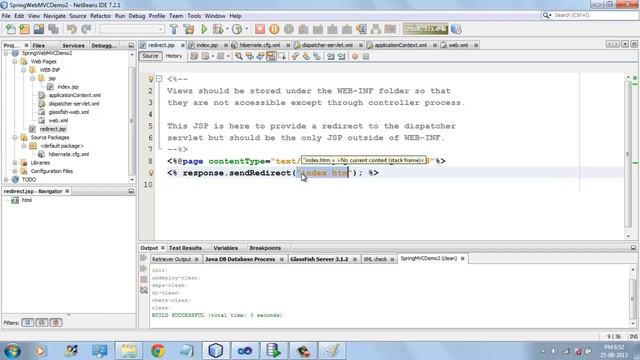Open the project configuration dropdown
This screenshot has height=360, width=640.
pyautogui.click(x=131, y=29)
